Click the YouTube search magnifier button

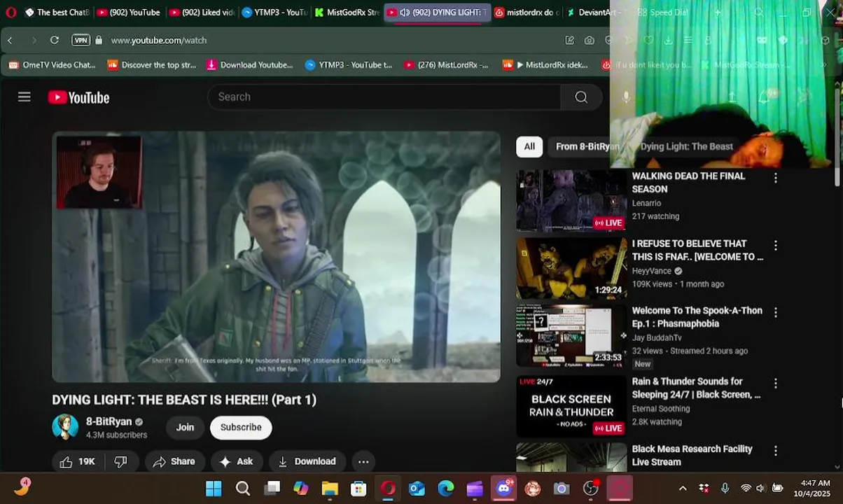[x=581, y=97]
